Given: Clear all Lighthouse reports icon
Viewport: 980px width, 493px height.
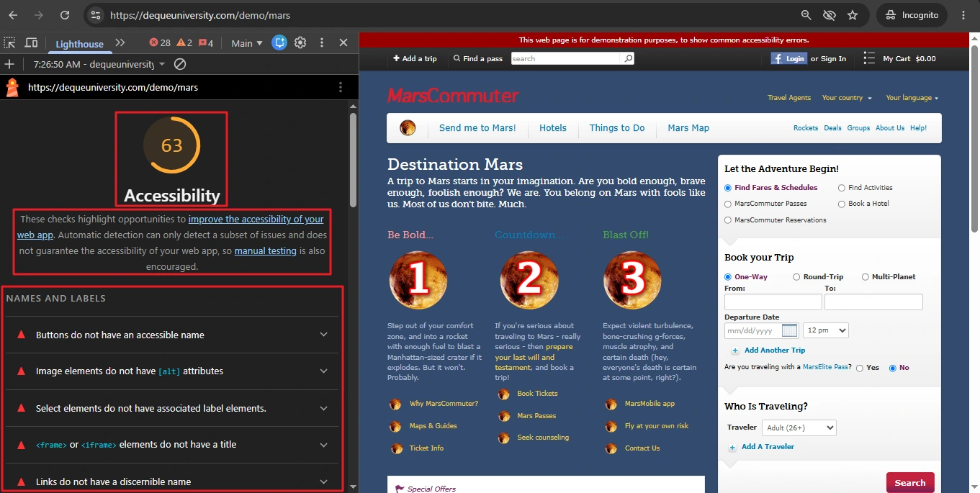Looking at the screenshot, I should point(180,64).
